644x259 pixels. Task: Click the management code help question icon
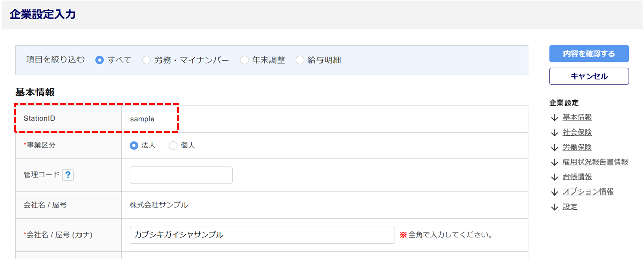(68, 175)
